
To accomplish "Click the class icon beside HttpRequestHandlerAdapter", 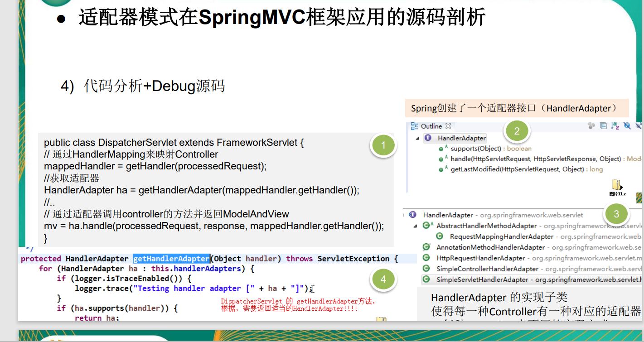I will (426, 258).
